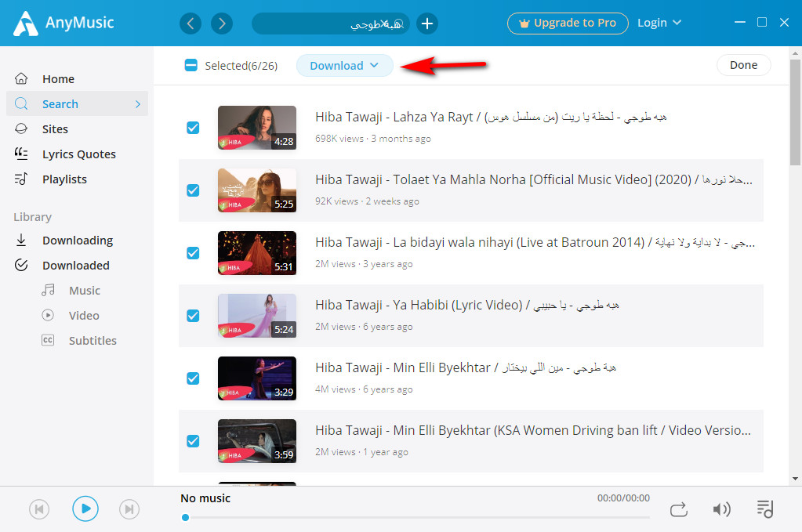This screenshot has width=802, height=532.
Task: Clear the search field with the X icon
Action: pos(383,24)
